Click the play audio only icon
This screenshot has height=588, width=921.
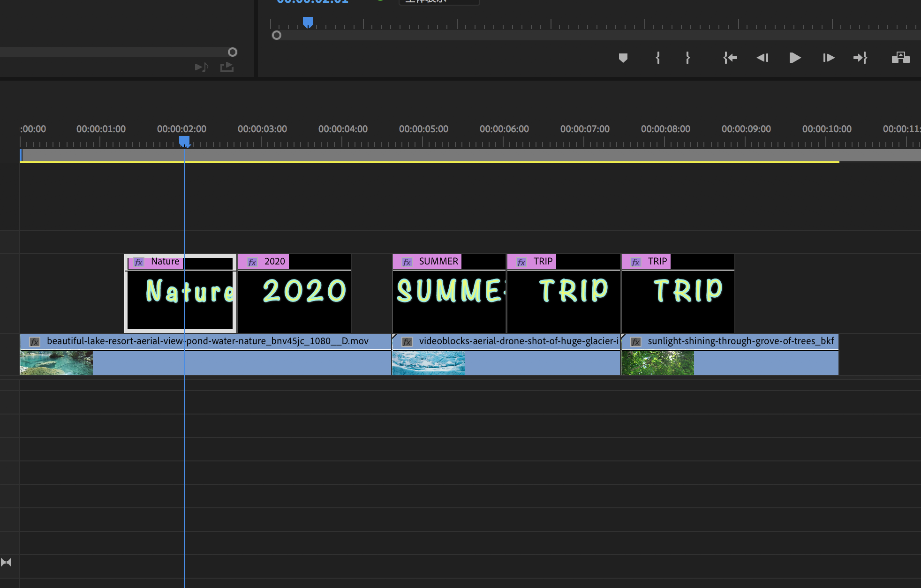202,67
